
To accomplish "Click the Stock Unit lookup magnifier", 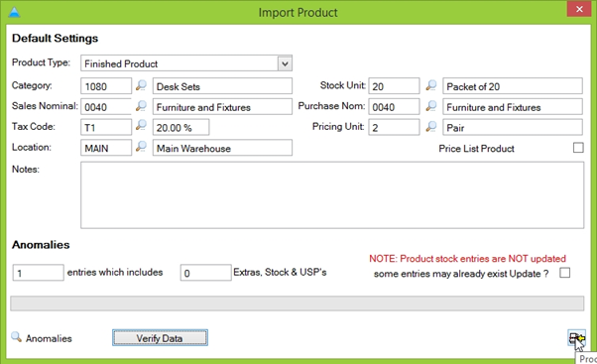I will pyautogui.click(x=431, y=85).
